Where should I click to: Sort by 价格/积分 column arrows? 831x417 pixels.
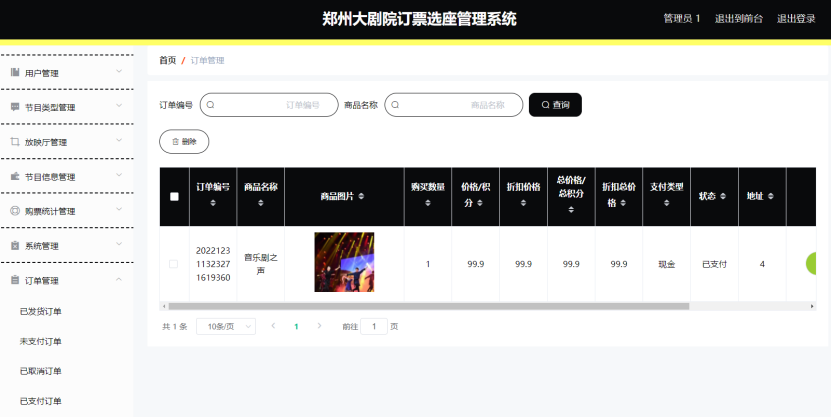click(x=480, y=203)
